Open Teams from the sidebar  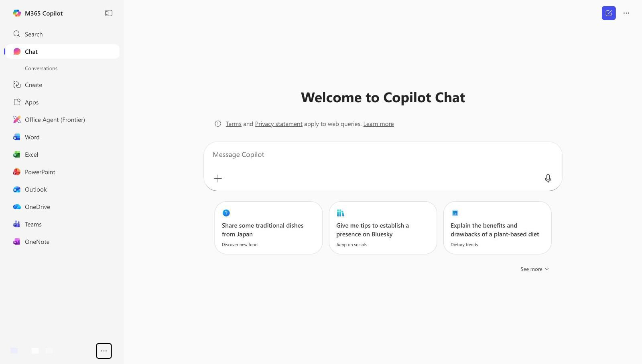point(33,224)
